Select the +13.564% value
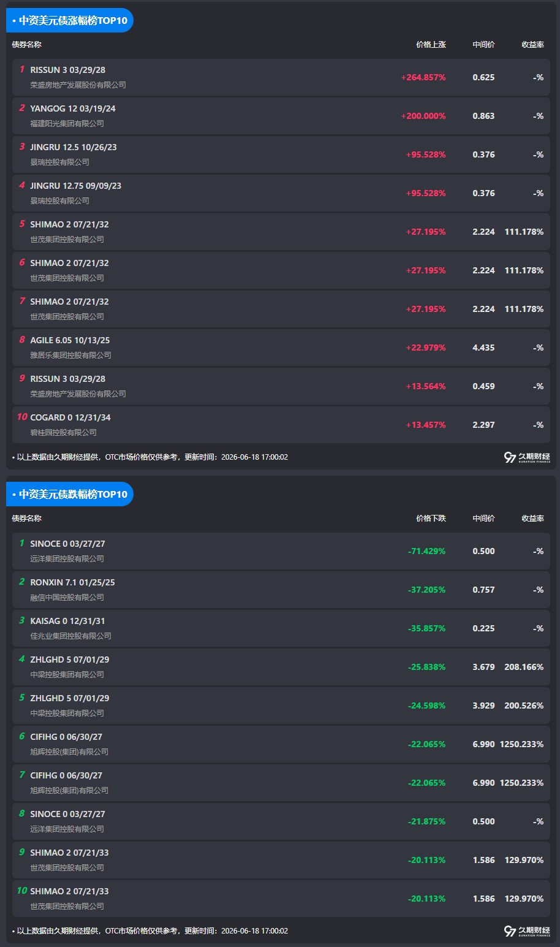 coord(426,387)
